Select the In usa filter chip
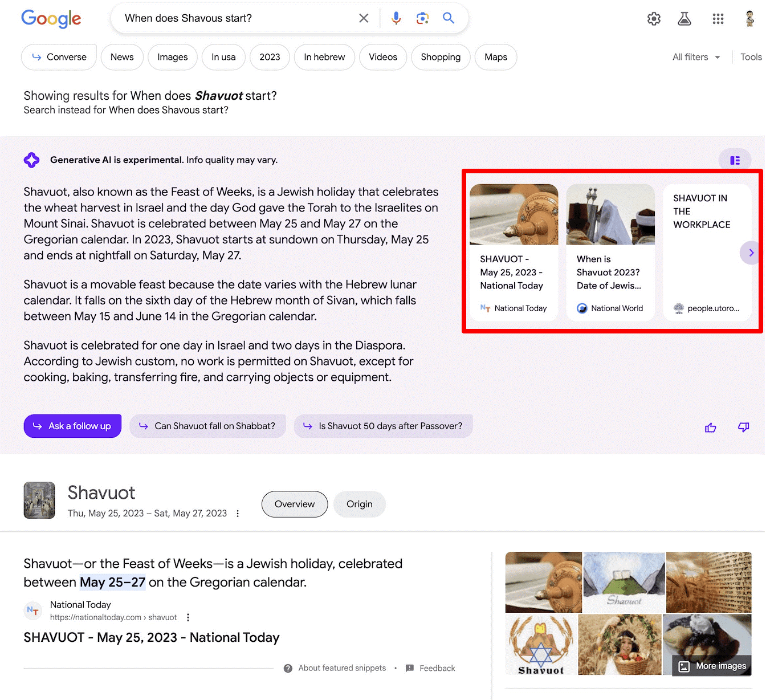The image size is (766, 700). [x=223, y=57]
